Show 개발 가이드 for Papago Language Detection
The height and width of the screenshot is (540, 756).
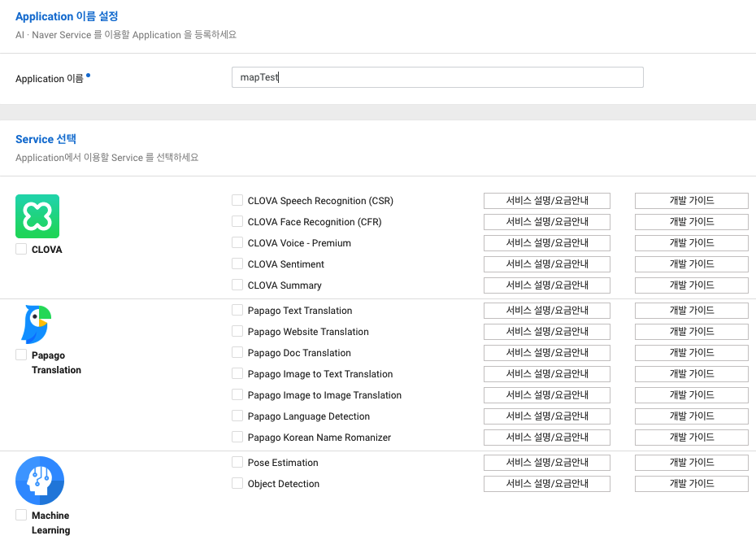[692, 416]
